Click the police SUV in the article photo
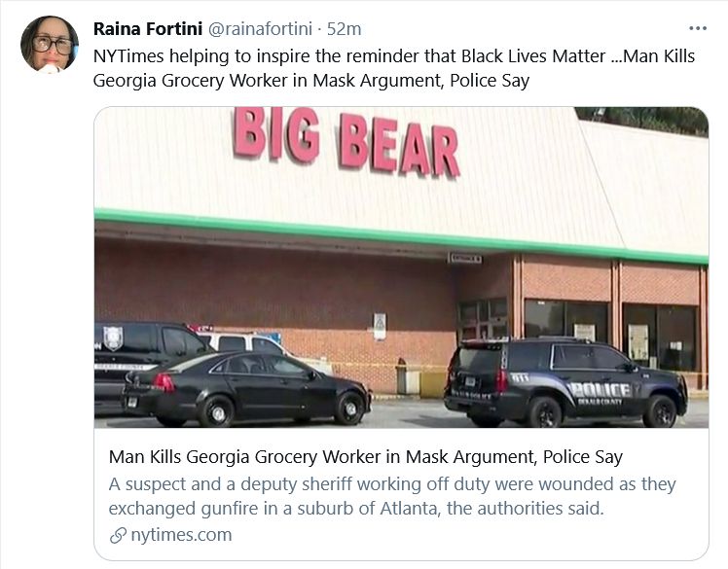 pos(564,382)
